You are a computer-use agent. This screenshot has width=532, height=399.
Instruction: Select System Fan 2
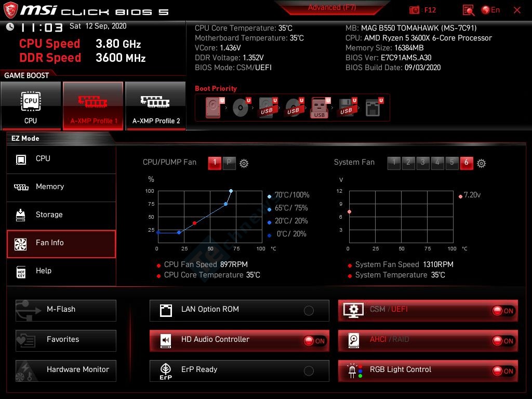408,163
